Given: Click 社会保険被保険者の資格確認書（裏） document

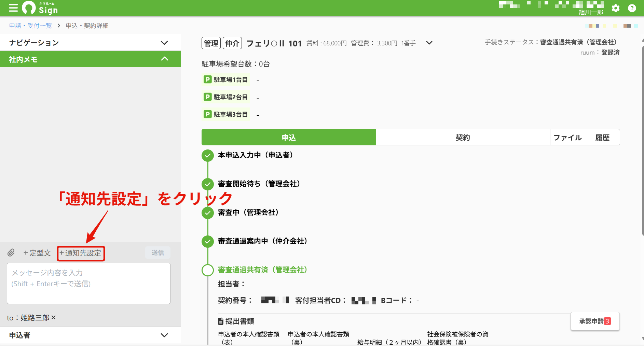Looking at the screenshot, I should click(458, 338).
